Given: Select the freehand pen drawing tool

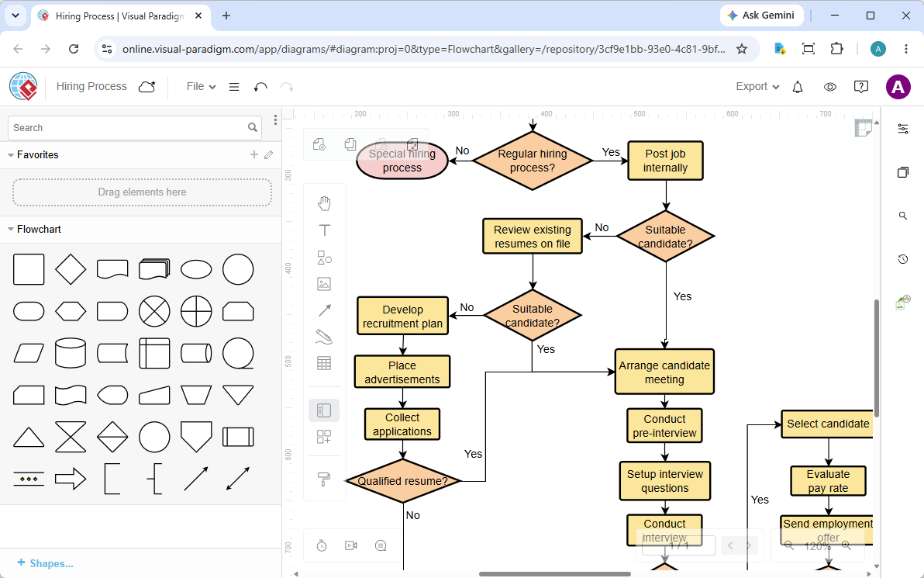Looking at the screenshot, I should [324, 337].
